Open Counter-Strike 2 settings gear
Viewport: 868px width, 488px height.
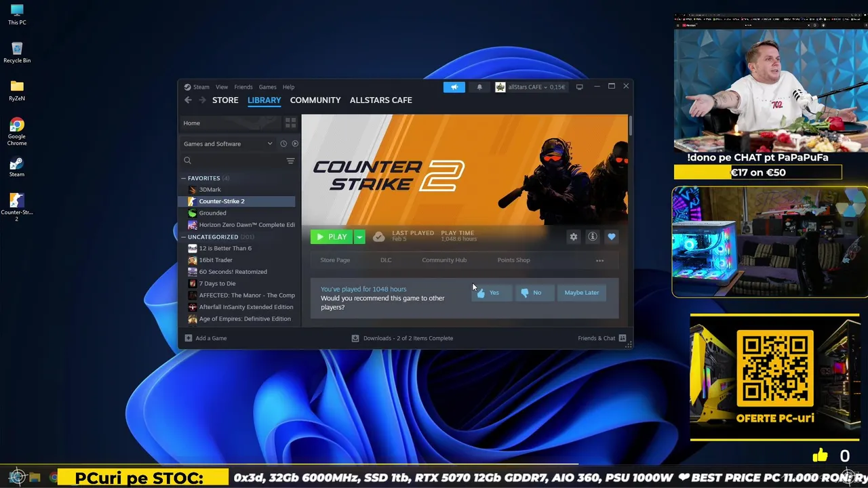[574, 237]
